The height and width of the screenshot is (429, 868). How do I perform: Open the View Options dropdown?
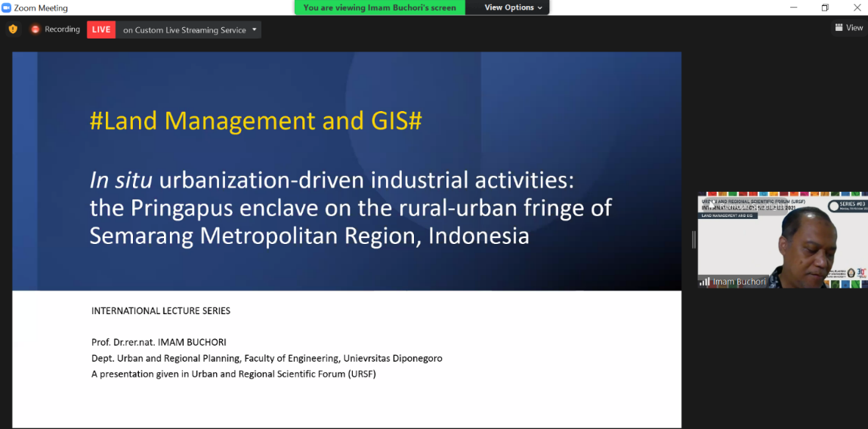click(508, 8)
